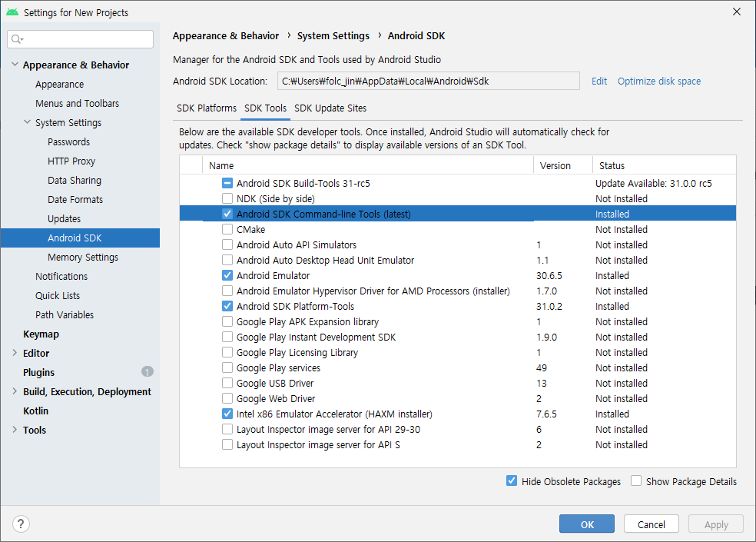
Task: Select Kotlin settings
Action: (x=35, y=411)
